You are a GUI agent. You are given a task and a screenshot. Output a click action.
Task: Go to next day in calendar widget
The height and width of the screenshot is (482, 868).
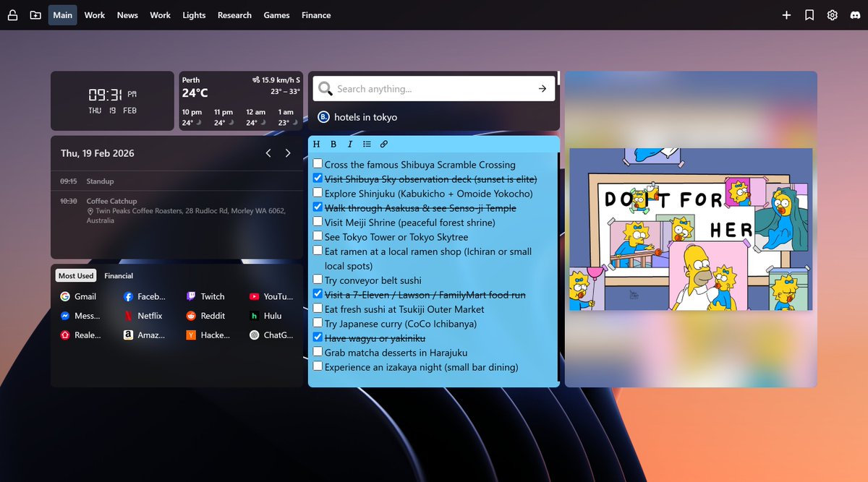pyautogui.click(x=288, y=153)
